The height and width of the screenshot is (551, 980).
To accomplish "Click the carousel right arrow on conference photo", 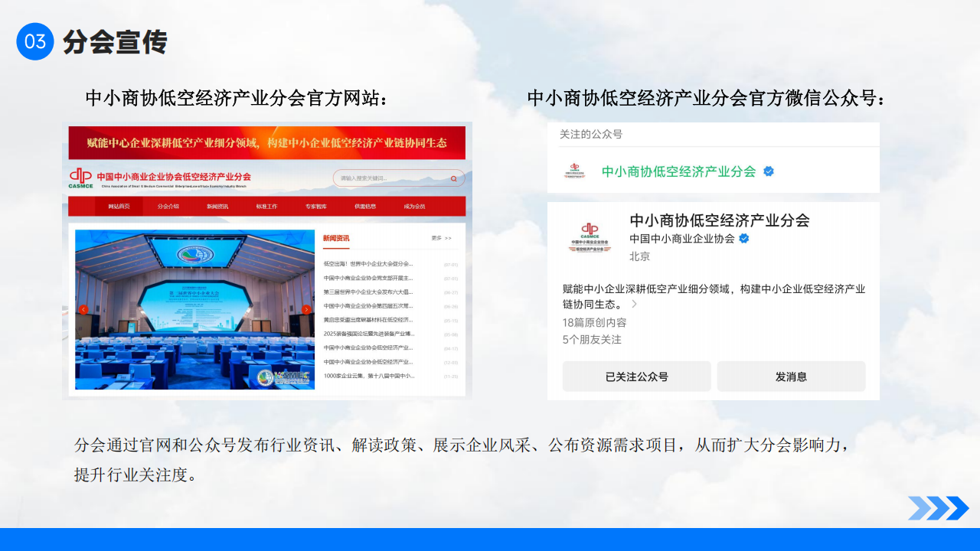I will 306,310.
